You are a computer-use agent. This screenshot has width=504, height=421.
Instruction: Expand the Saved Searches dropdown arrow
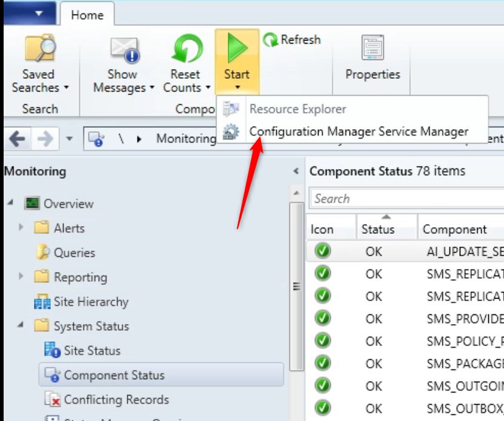tap(66, 87)
